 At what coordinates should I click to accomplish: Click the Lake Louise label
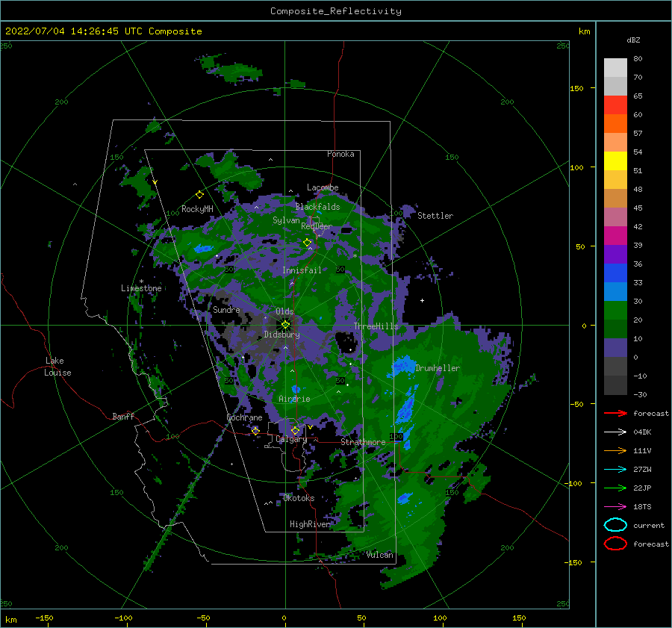click(x=57, y=367)
